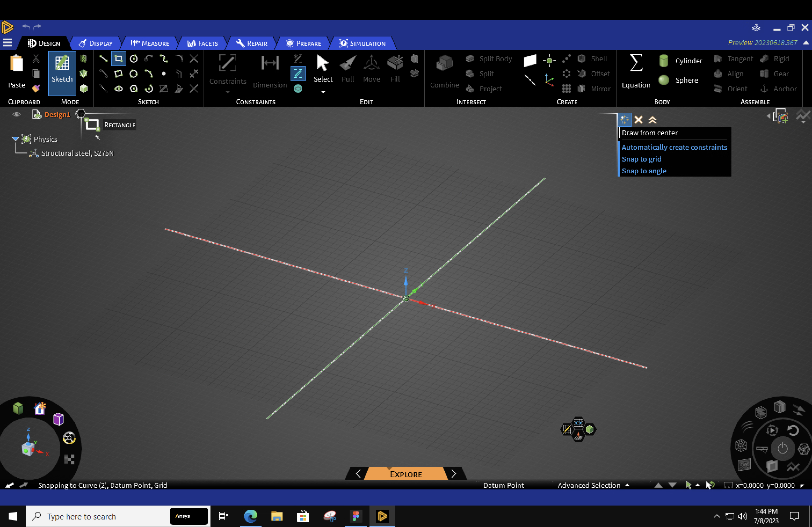
Task: Open the Simulation tab
Action: click(x=362, y=43)
